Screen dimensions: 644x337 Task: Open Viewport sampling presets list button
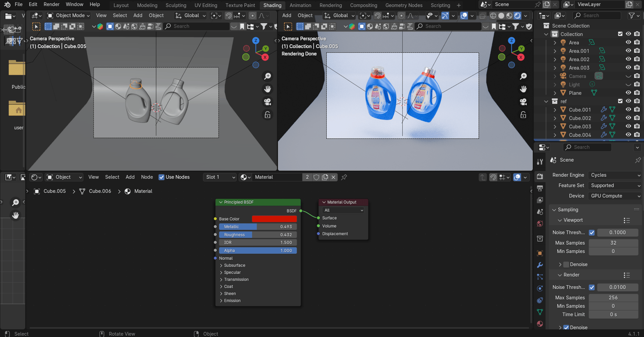627,220
